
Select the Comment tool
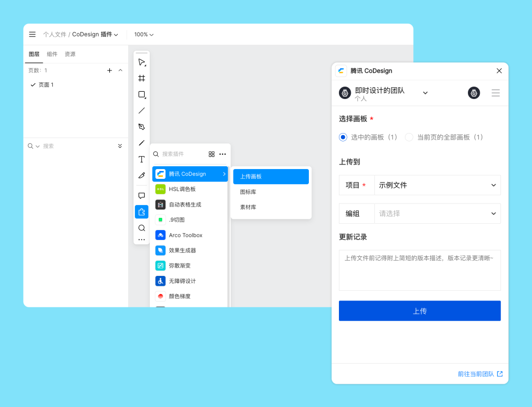coord(142,196)
